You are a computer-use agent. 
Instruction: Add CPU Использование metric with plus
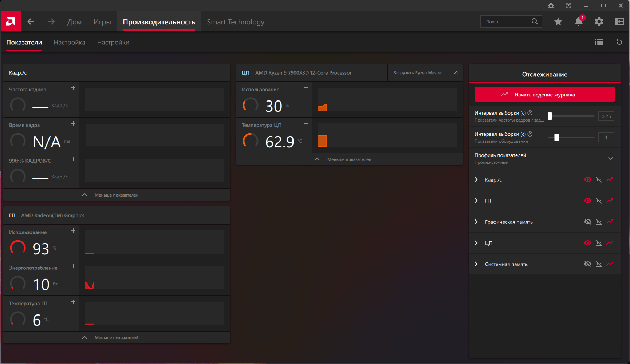pos(306,88)
